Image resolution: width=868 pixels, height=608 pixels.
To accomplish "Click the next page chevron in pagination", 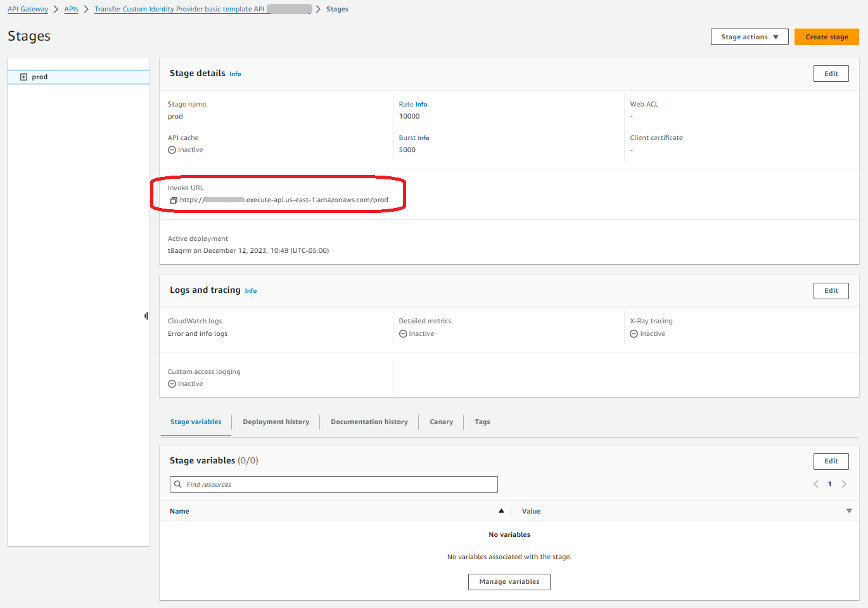I will (844, 484).
